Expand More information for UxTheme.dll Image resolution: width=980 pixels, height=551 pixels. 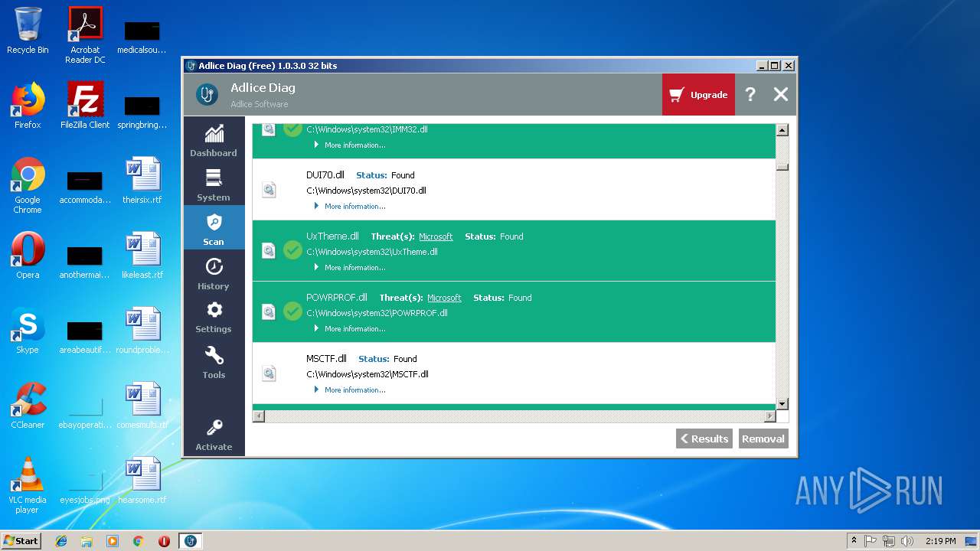pos(350,267)
